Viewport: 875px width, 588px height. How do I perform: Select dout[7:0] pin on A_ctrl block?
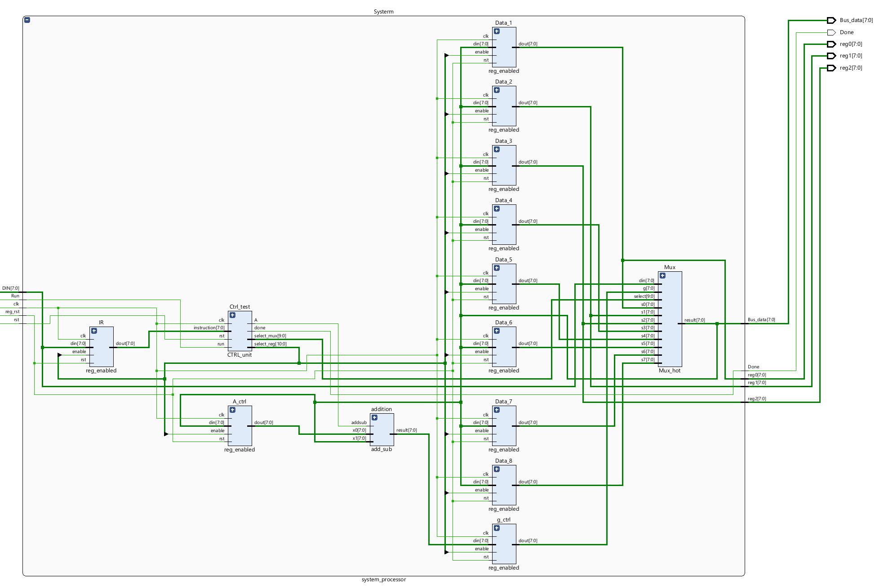[264, 423]
